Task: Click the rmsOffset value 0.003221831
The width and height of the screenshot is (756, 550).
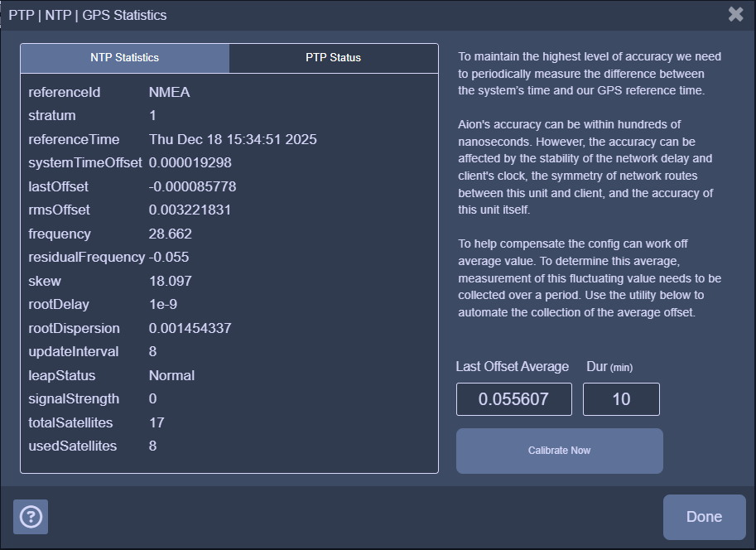Action: [x=190, y=210]
